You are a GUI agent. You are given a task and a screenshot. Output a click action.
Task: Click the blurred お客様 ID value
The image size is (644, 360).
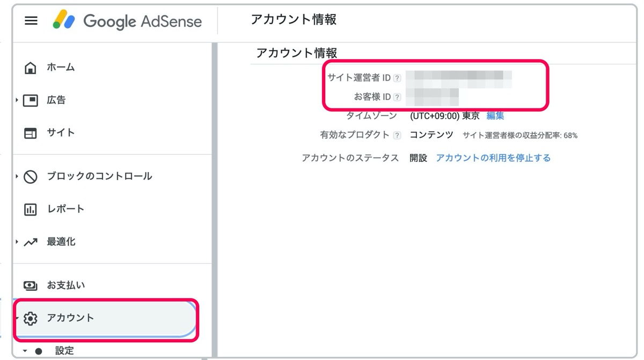coord(433,97)
